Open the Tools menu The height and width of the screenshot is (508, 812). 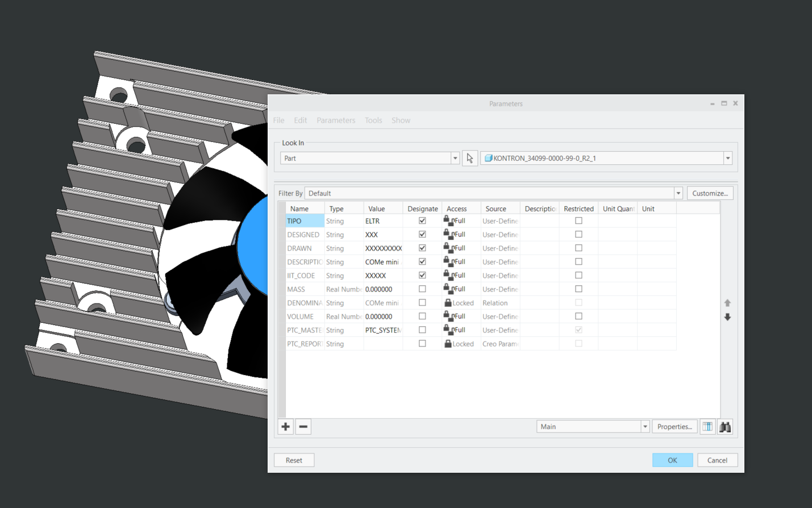[x=373, y=120]
